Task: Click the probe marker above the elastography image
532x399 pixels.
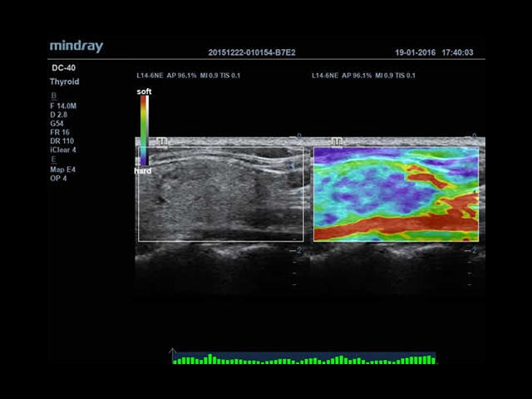Action: (x=337, y=142)
